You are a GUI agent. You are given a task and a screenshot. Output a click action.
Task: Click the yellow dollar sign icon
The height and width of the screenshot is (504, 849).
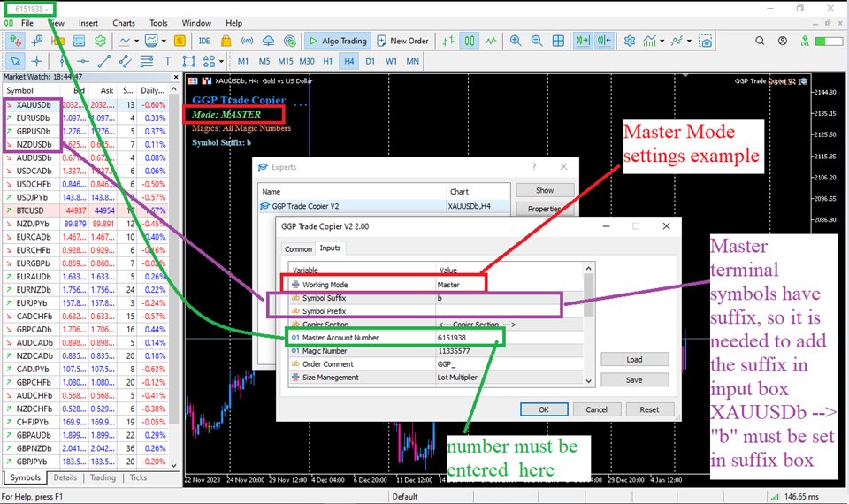tap(180, 41)
